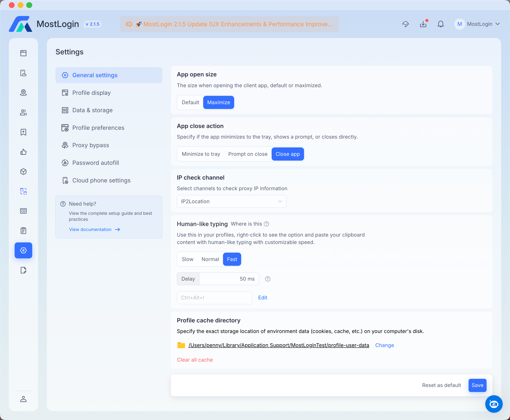
Task: Click the Ctrl+Alt+I shortcut field
Action: (x=215, y=298)
